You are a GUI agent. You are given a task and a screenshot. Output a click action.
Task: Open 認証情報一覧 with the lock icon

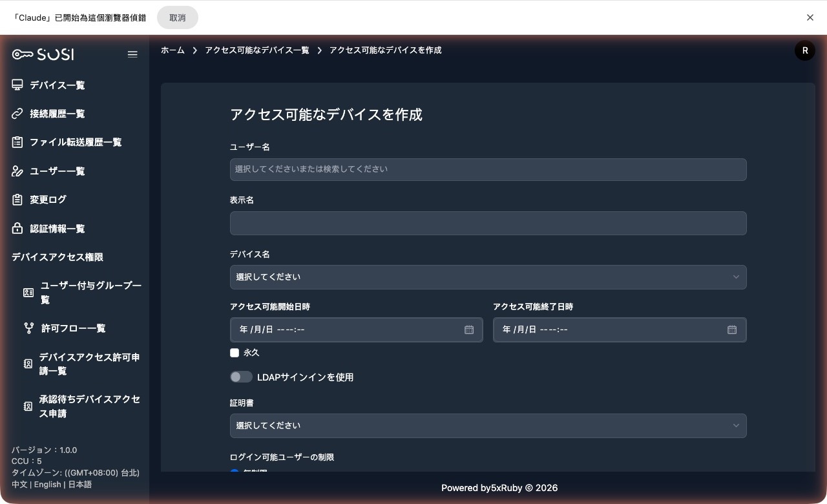pyautogui.click(x=17, y=228)
